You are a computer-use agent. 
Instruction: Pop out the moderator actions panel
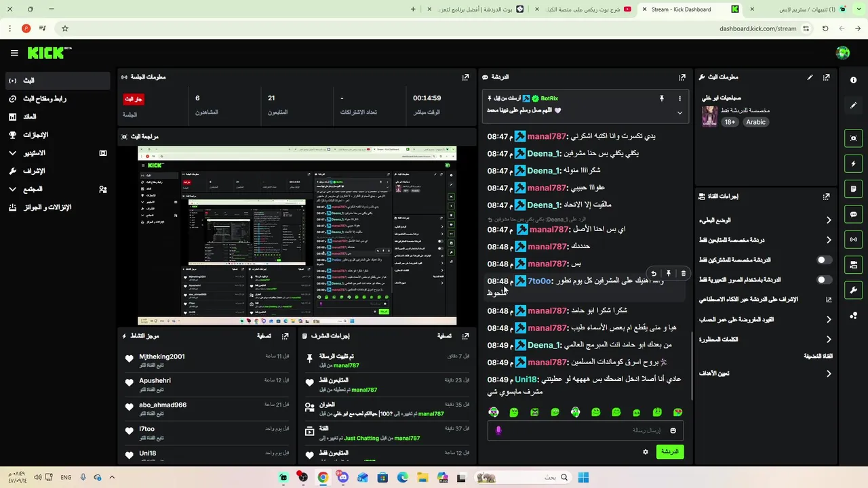[x=465, y=336]
